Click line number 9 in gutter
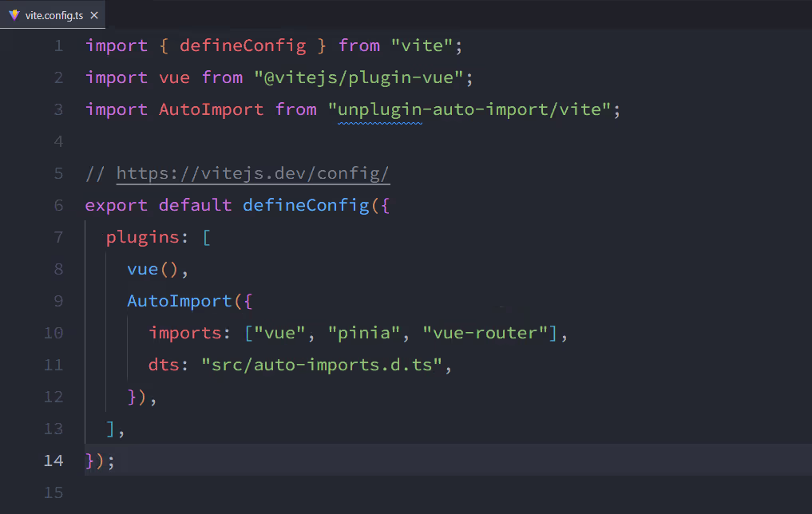812x514 pixels. tap(58, 301)
